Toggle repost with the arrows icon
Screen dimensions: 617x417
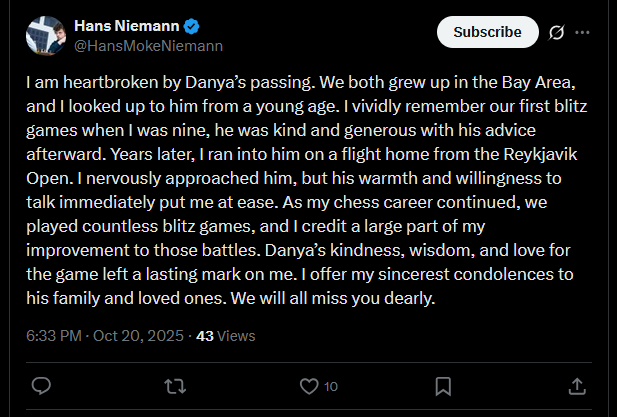point(174,385)
